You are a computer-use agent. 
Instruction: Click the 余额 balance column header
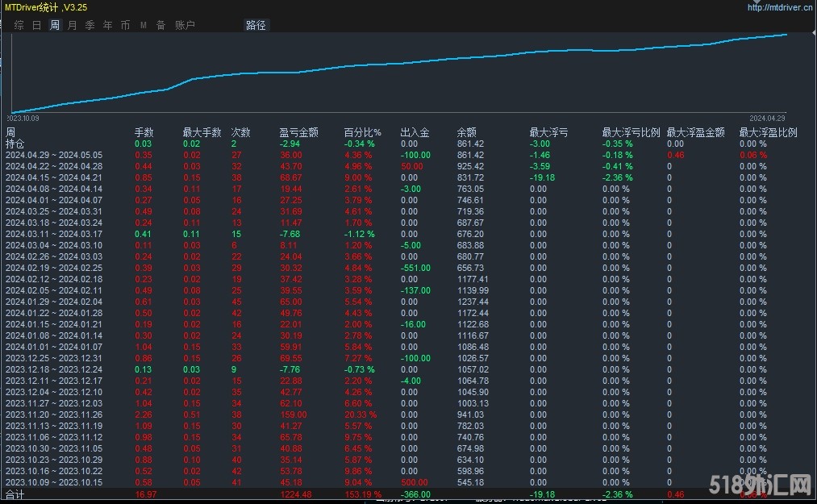pyautogui.click(x=466, y=132)
